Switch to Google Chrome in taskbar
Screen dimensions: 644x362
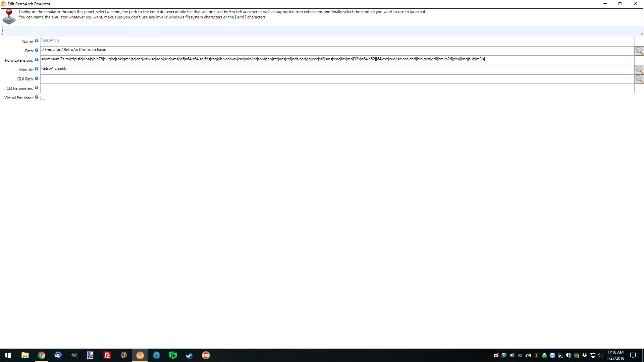42,355
